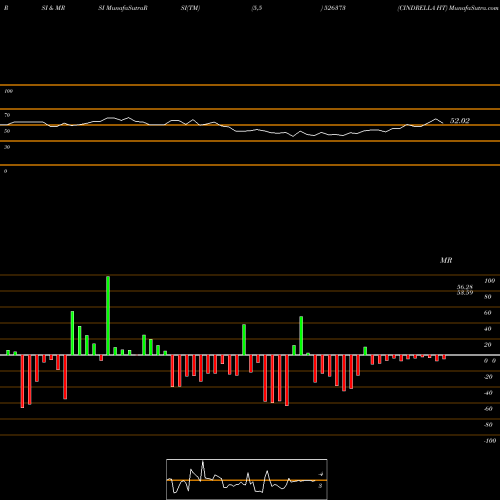Click the MR right axis 100 label
Viewport: 500px width, 500px height.
(489, 281)
